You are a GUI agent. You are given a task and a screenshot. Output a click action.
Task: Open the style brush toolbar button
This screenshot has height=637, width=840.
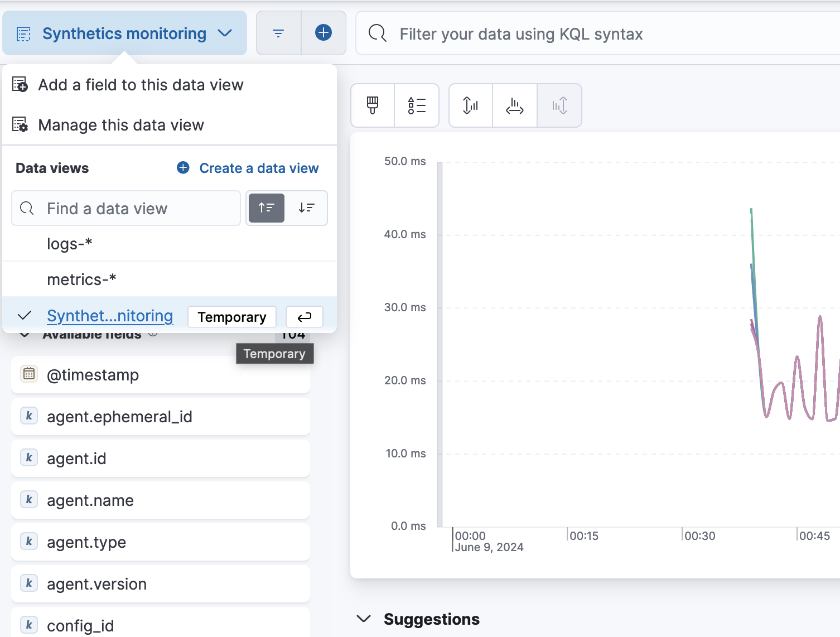click(373, 105)
